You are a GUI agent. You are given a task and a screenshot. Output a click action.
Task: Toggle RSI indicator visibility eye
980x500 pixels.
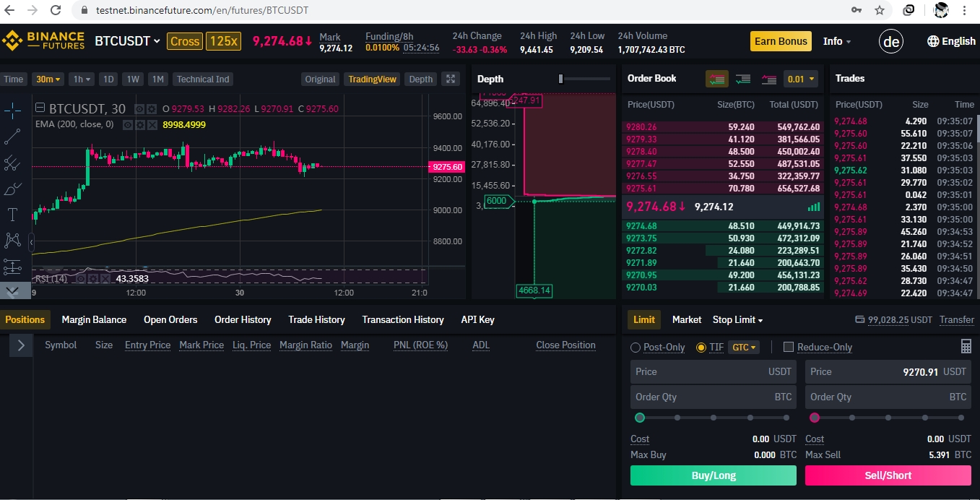click(81, 279)
